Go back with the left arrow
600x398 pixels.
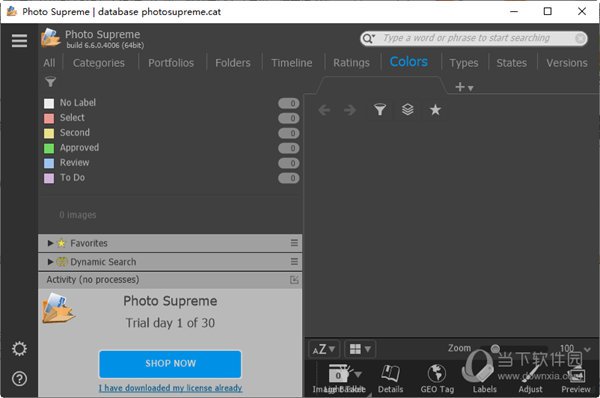[x=324, y=110]
